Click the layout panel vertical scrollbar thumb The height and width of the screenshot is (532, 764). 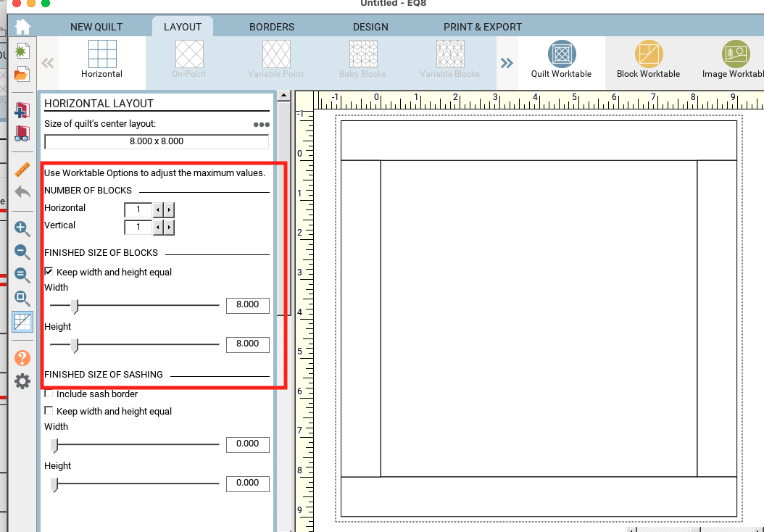pos(283,209)
